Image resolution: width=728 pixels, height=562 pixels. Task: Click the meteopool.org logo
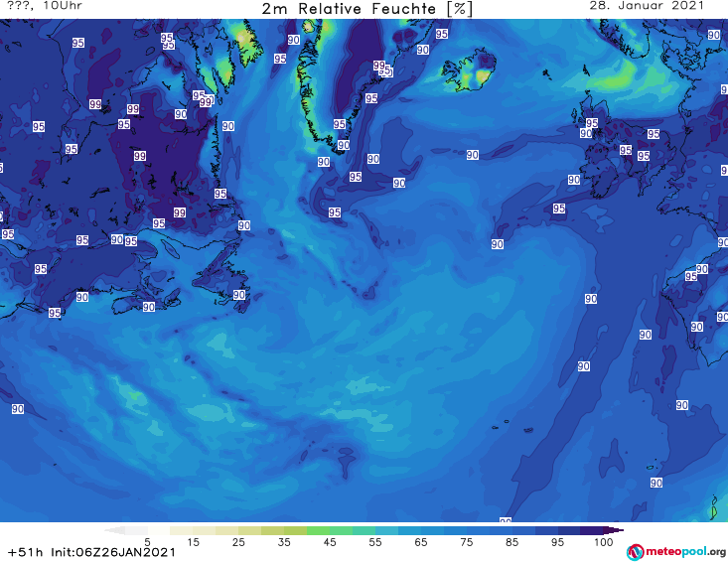[676, 552]
